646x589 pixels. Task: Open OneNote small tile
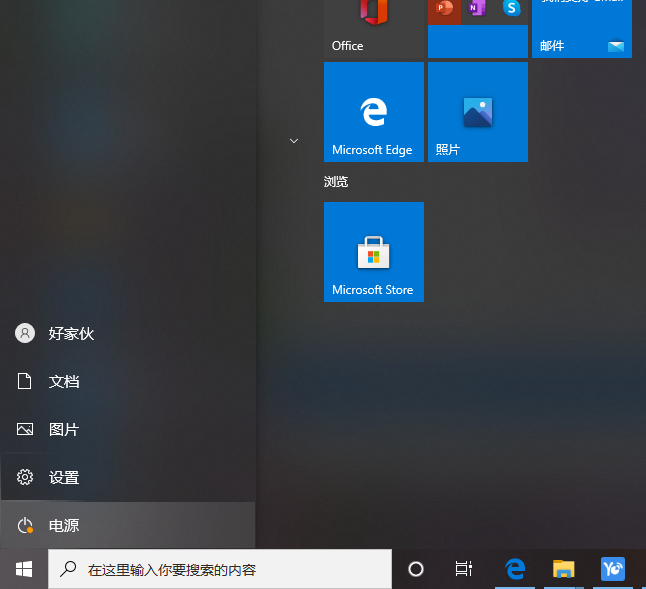click(x=477, y=8)
